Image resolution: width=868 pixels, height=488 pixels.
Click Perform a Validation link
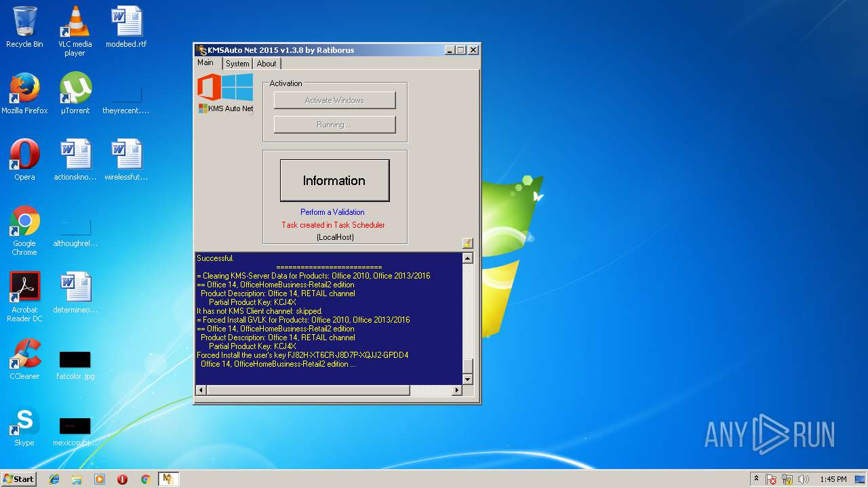(x=332, y=212)
